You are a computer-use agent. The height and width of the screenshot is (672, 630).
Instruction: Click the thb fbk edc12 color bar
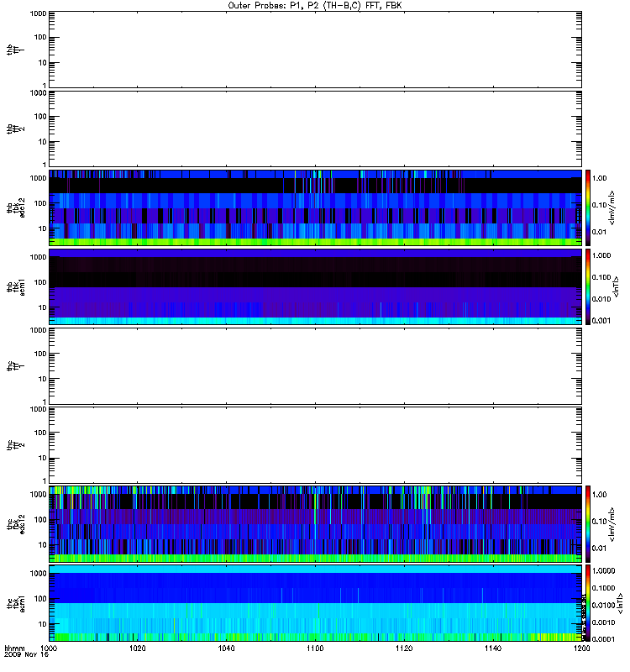[588, 207]
